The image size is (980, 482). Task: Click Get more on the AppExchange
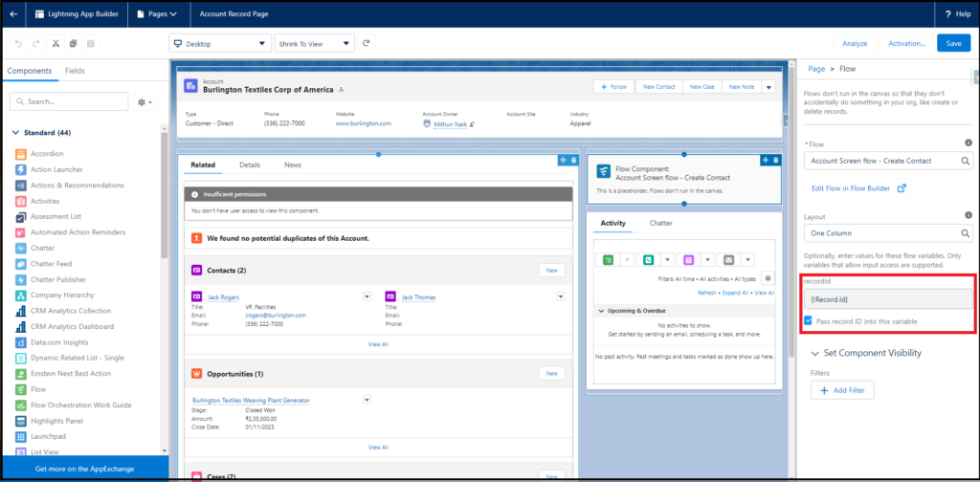(84, 469)
